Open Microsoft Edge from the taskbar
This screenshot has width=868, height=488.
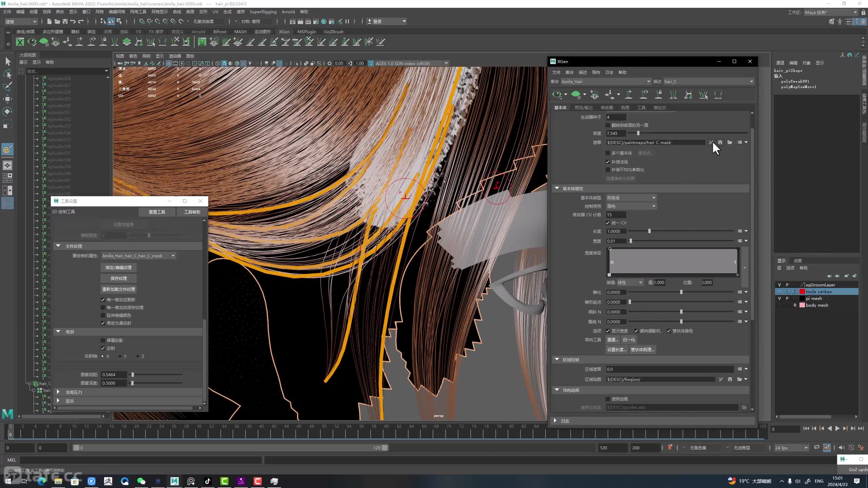[x=42, y=481]
